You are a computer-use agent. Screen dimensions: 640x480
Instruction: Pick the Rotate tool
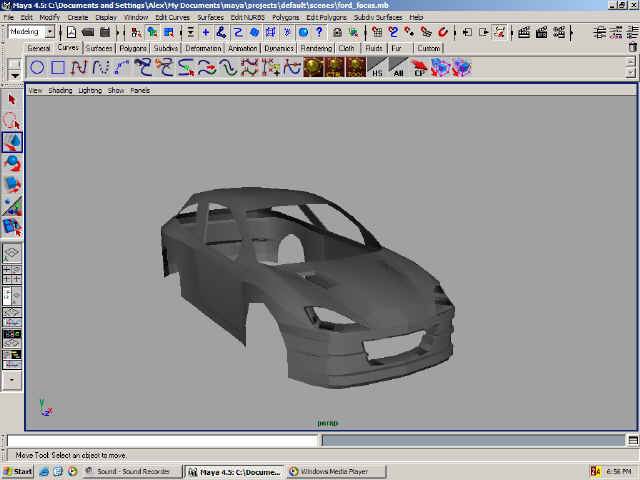pos(13,163)
